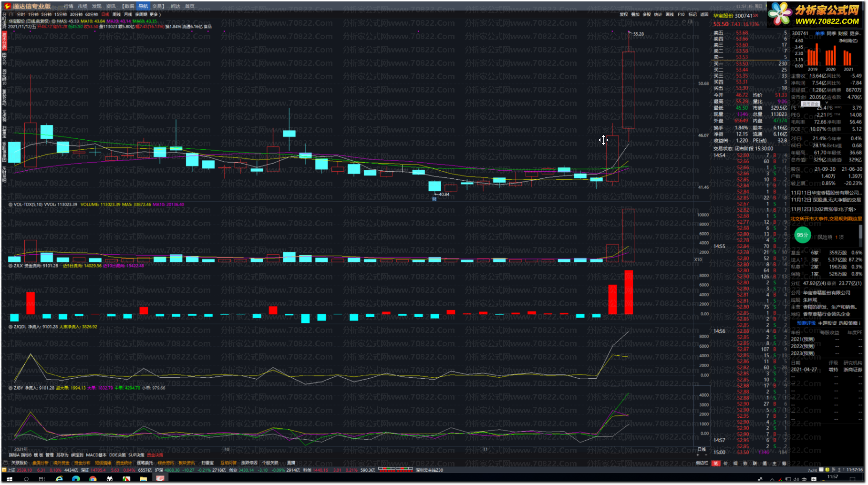868x485 pixels.
Task: Open F10 company info
Action: coord(681,14)
